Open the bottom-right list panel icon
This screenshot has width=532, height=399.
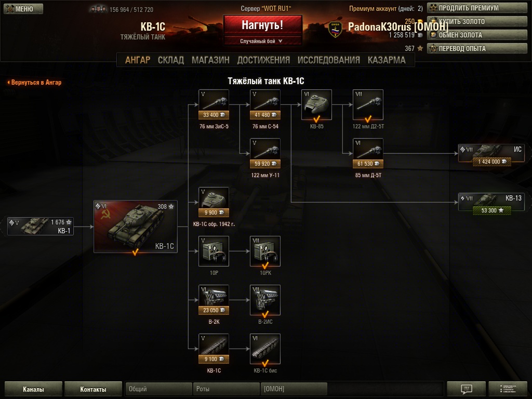(508, 389)
